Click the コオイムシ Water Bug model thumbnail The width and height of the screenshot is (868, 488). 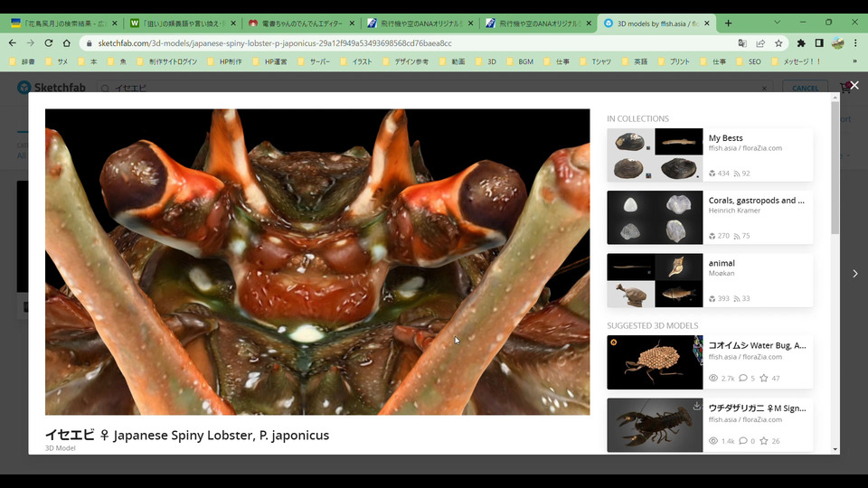click(655, 361)
